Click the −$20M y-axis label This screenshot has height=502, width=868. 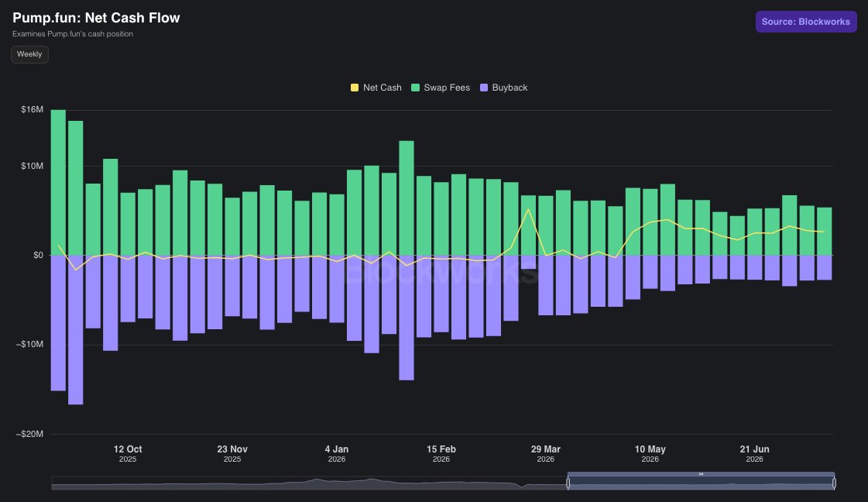(x=30, y=435)
